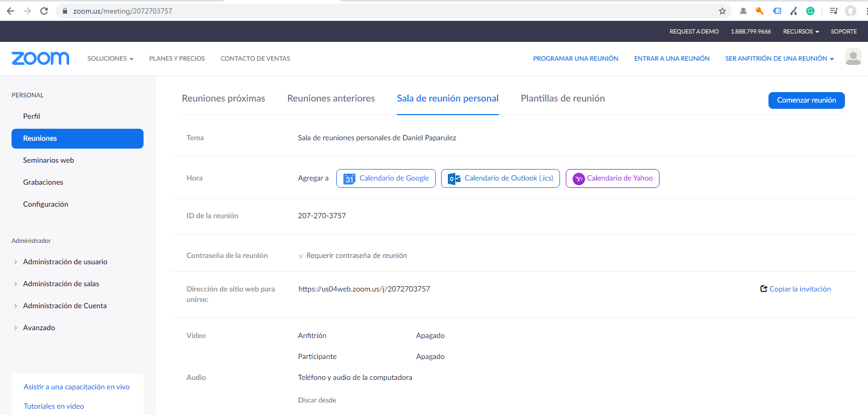The height and width of the screenshot is (415, 868).
Task: Open the orange key extension
Action: [x=760, y=11]
